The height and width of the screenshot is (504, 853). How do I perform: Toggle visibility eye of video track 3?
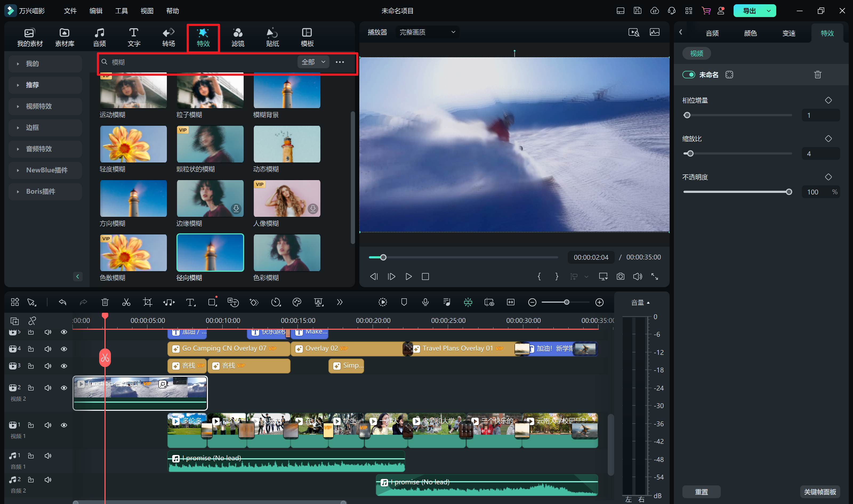(x=64, y=366)
